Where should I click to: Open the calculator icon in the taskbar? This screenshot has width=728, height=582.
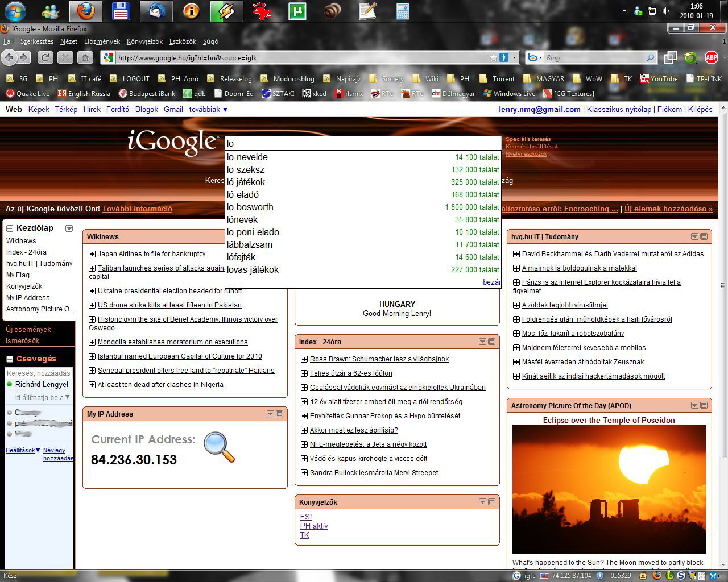tap(403, 11)
